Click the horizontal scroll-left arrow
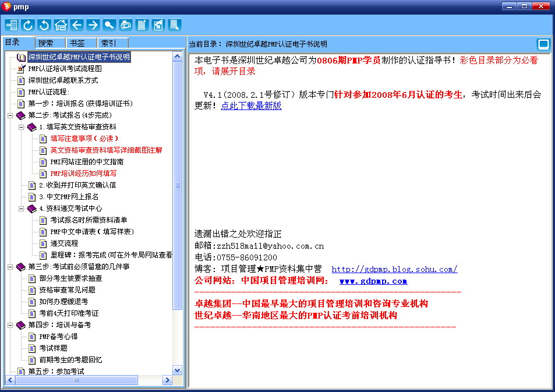555x392 pixels. [x=10, y=380]
